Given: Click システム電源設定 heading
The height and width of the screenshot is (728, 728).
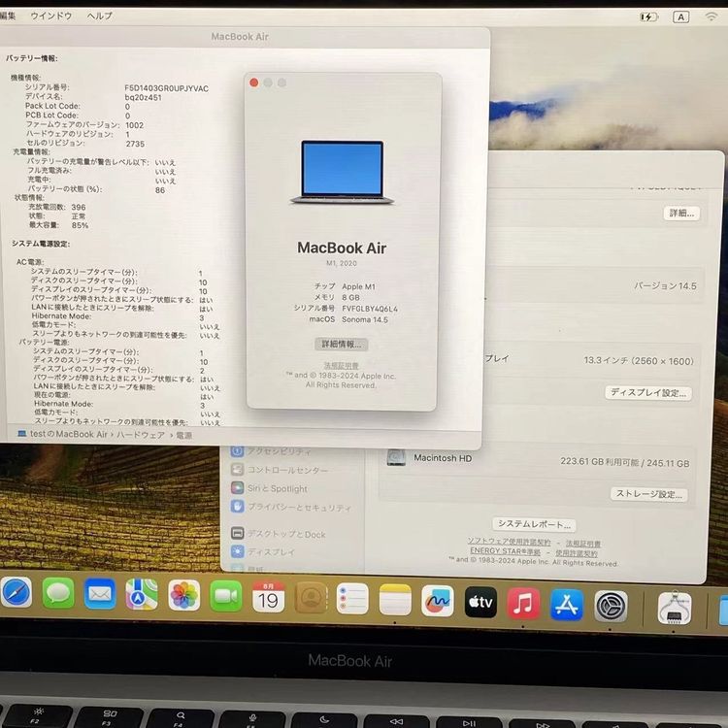Looking at the screenshot, I should coord(41,244).
